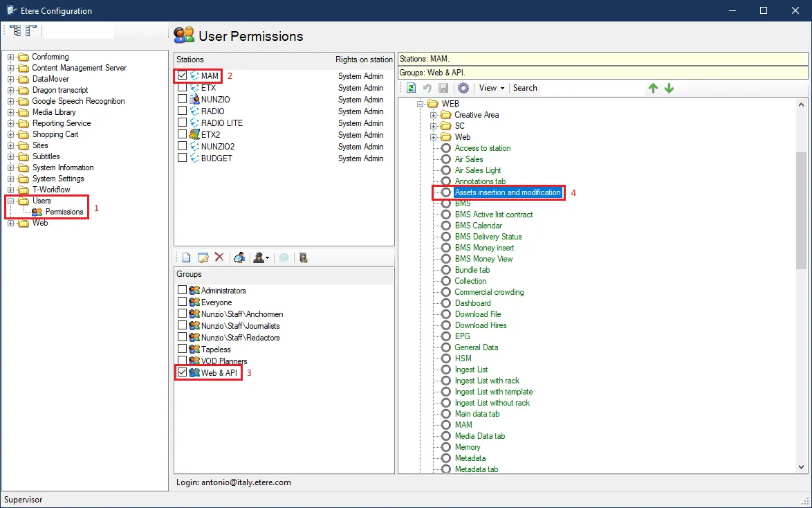Select the Air Sales permission radio button

[446, 159]
